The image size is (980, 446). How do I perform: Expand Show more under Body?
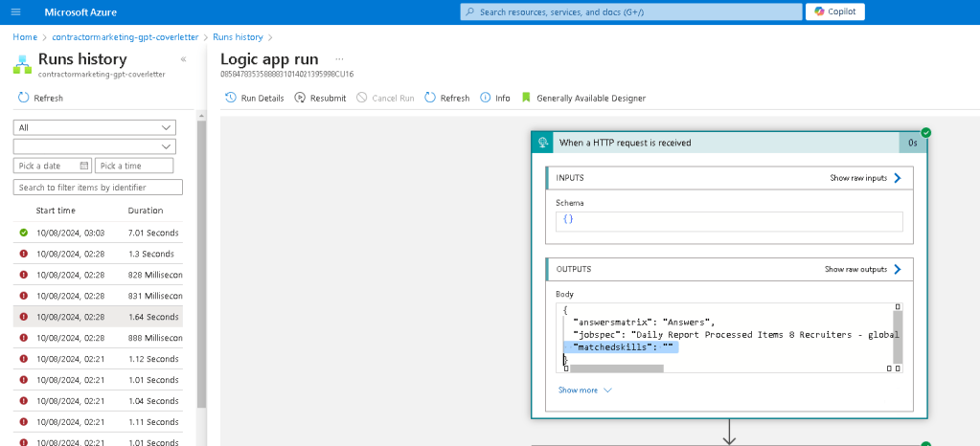click(585, 390)
